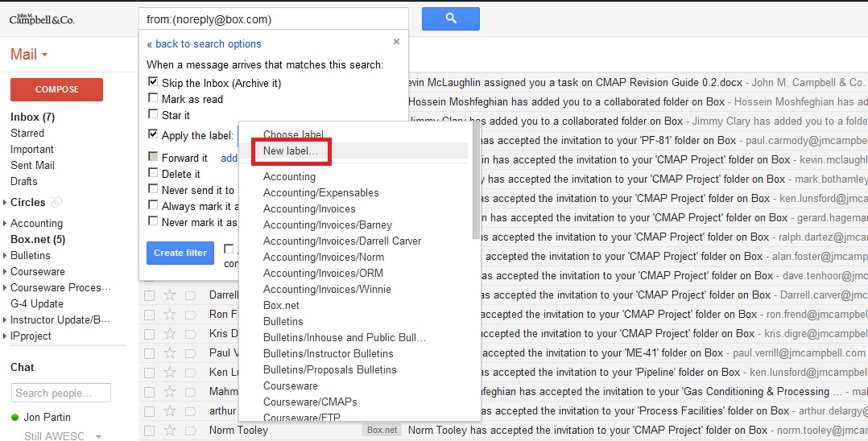Tick the Delete it checkbox
868x441 pixels.
click(x=153, y=173)
